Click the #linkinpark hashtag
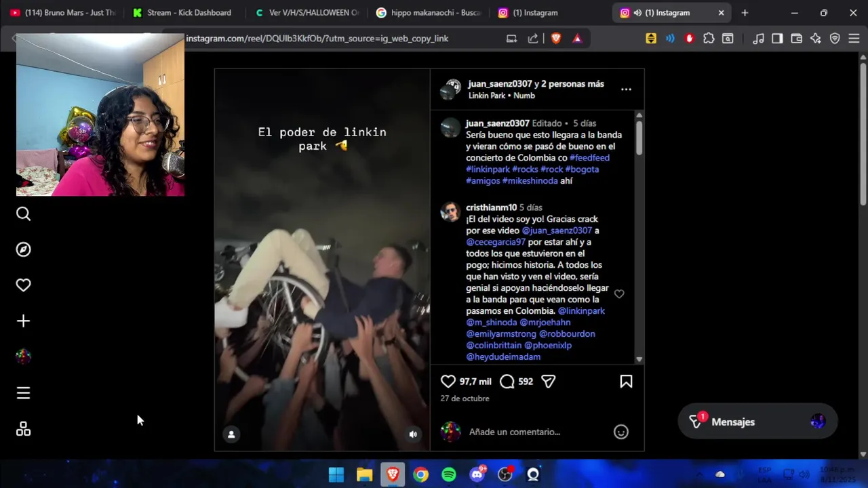This screenshot has width=868, height=488. point(488,169)
